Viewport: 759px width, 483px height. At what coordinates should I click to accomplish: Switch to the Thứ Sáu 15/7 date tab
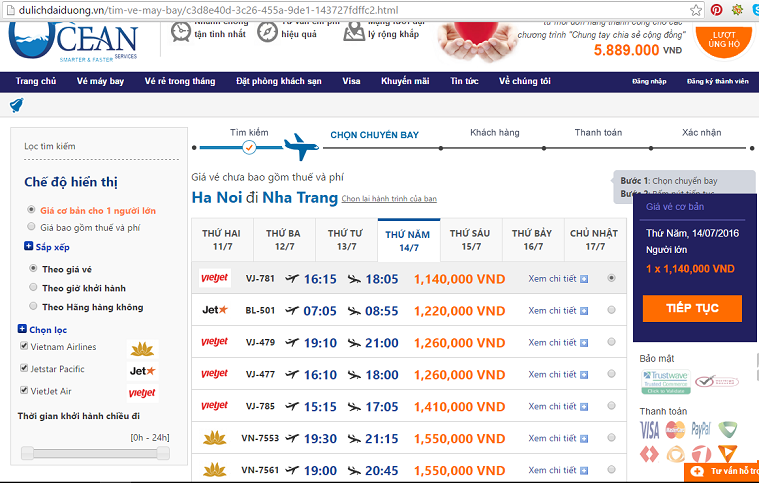471,240
